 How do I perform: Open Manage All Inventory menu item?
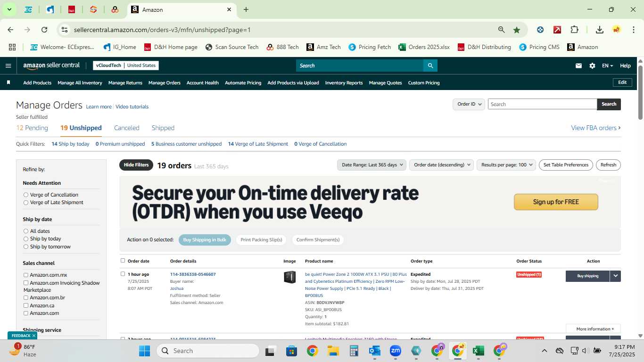click(x=80, y=82)
